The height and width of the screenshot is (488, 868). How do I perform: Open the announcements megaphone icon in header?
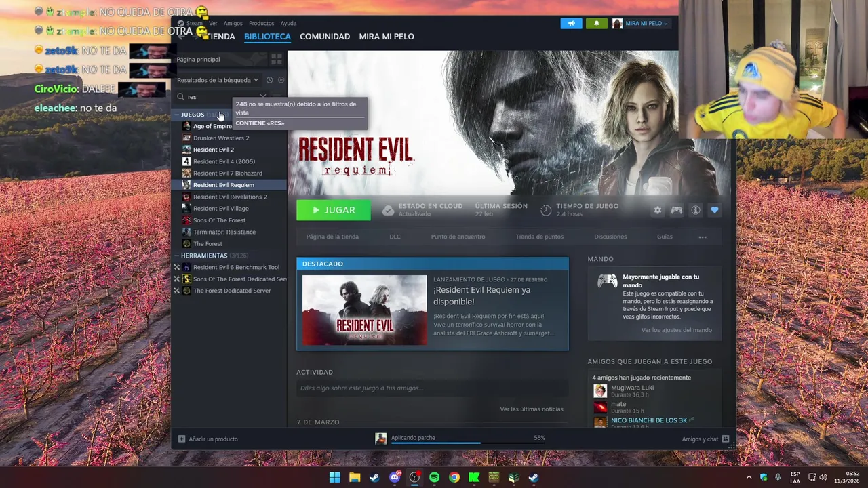(571, 23)
